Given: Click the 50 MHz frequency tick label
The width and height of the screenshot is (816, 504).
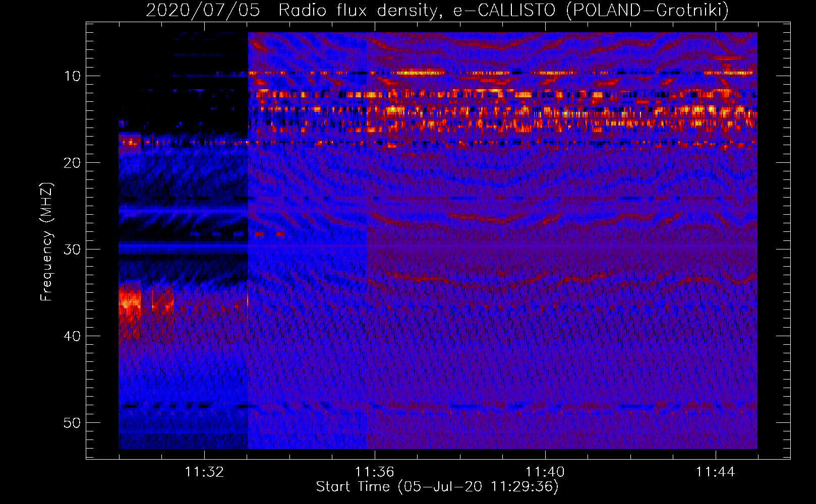Looking at the screenshot, I should 73,423.
